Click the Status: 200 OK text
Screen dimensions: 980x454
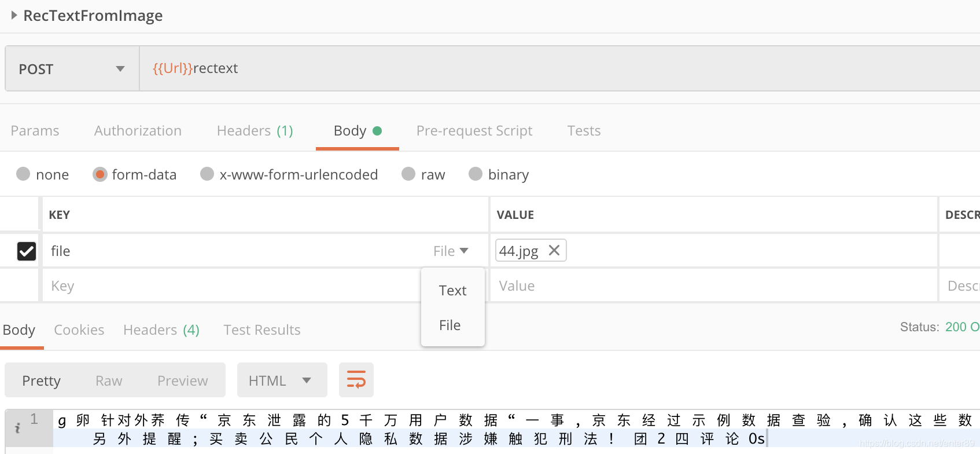point(940,327)
